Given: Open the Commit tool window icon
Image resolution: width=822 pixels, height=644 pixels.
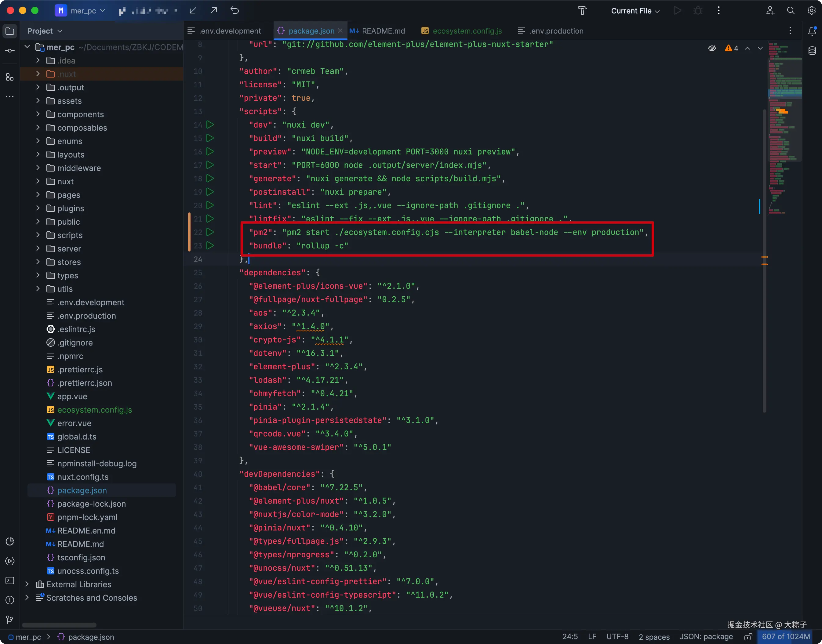Looking at the screenshot, I should pos(10,51).
